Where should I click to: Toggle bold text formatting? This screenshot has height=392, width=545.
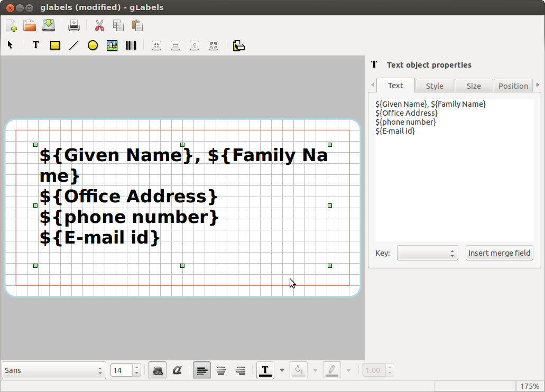157,370
